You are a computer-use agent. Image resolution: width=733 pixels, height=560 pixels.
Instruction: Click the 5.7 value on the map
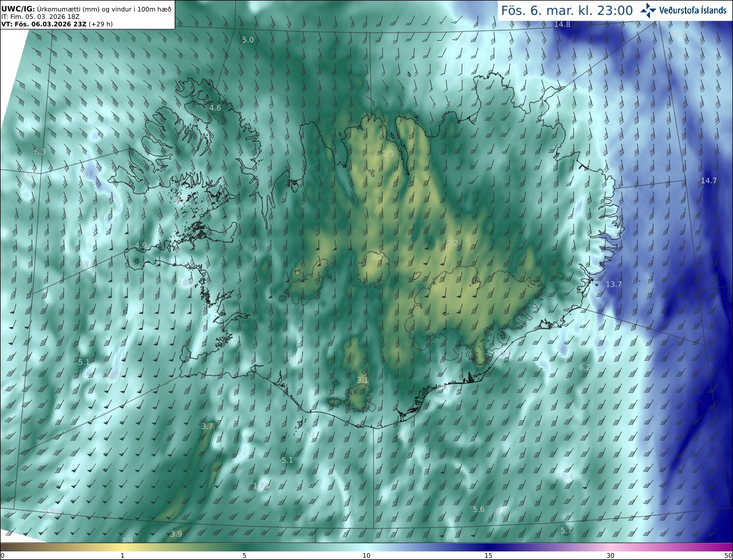pos(566,530)
